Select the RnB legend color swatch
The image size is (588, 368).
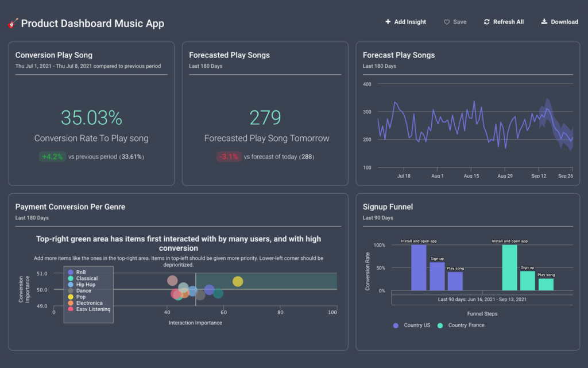coord(71,272)
